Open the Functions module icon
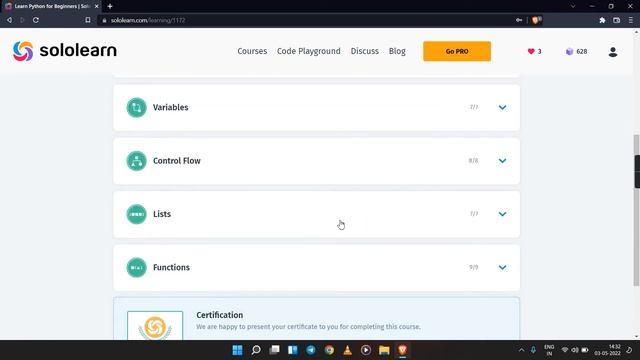Image resolution: width=640 pixels, height=360 pixels. [136, 267]
